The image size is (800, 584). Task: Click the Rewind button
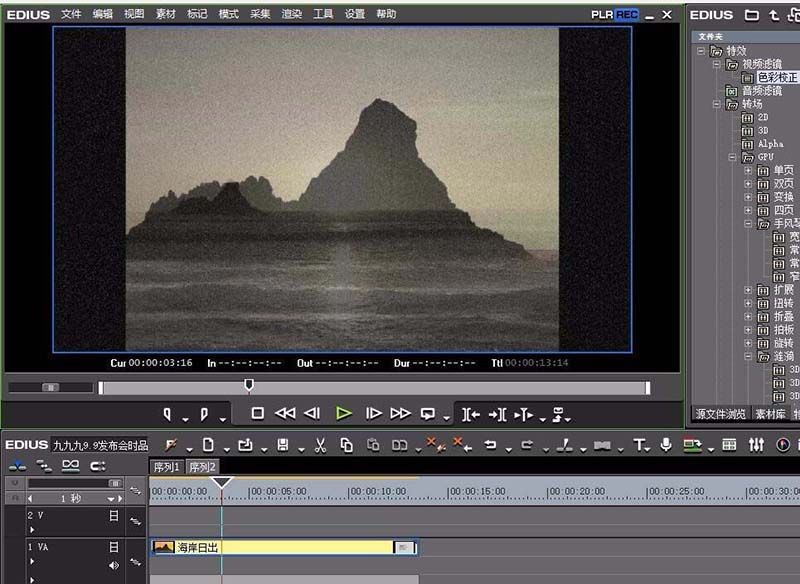tap(285, 413)
